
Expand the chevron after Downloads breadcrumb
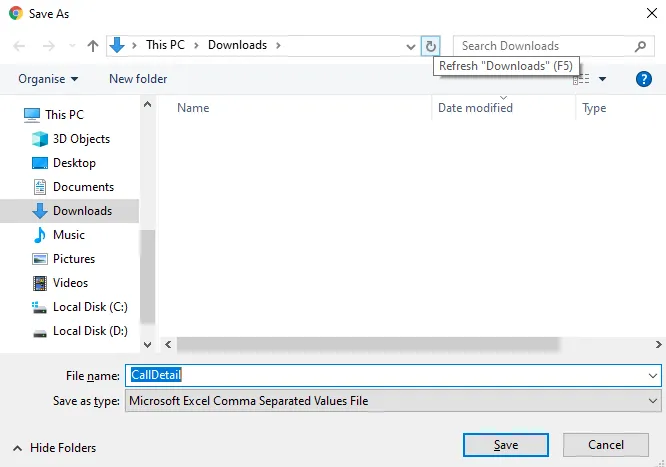coord(278,45)
